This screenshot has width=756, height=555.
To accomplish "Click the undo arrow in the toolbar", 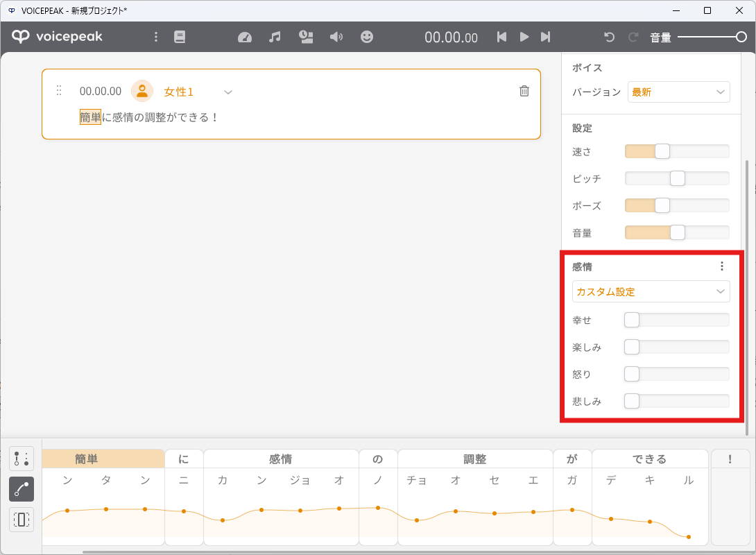I will (x=609, y=37).
